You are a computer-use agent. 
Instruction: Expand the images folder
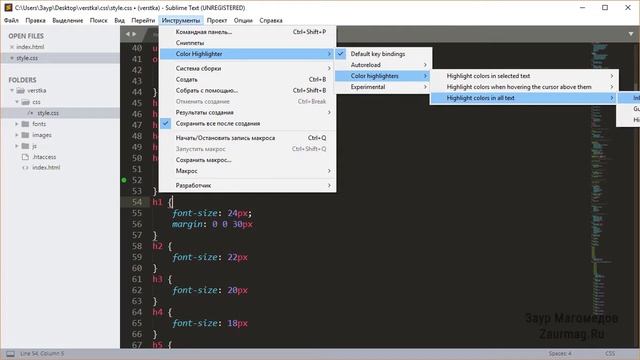(17, 135)
